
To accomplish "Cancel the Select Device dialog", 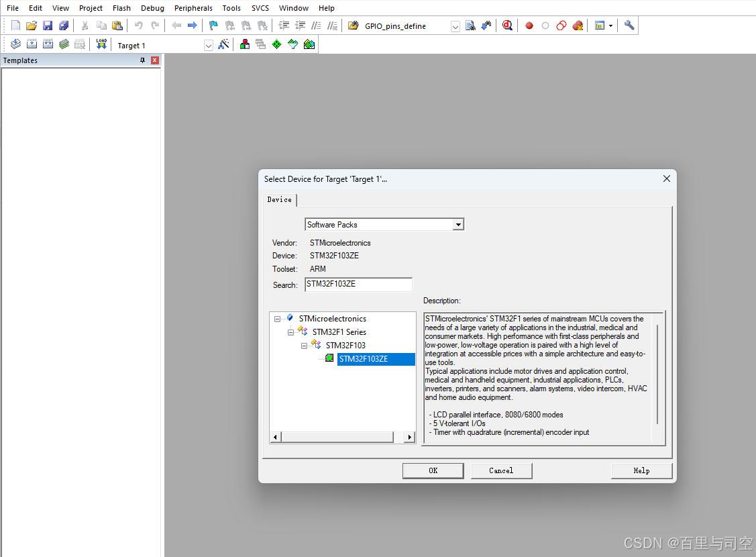I will point(501,470).
